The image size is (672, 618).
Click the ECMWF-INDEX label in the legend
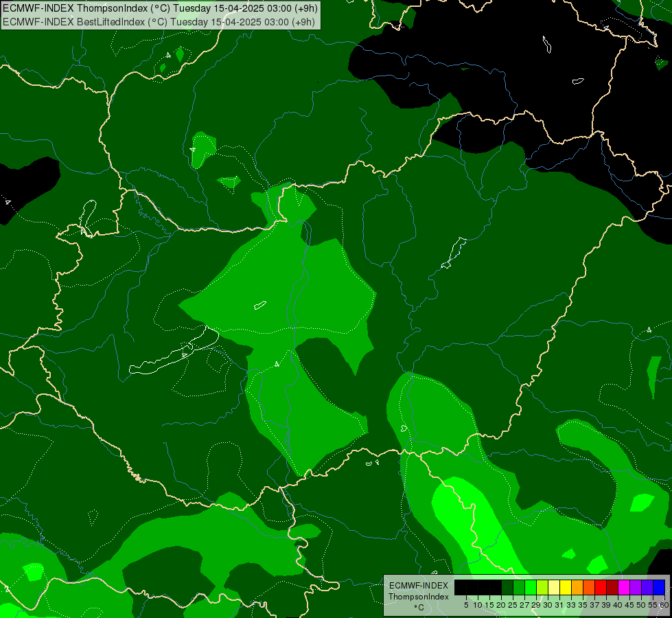[419, 586]
